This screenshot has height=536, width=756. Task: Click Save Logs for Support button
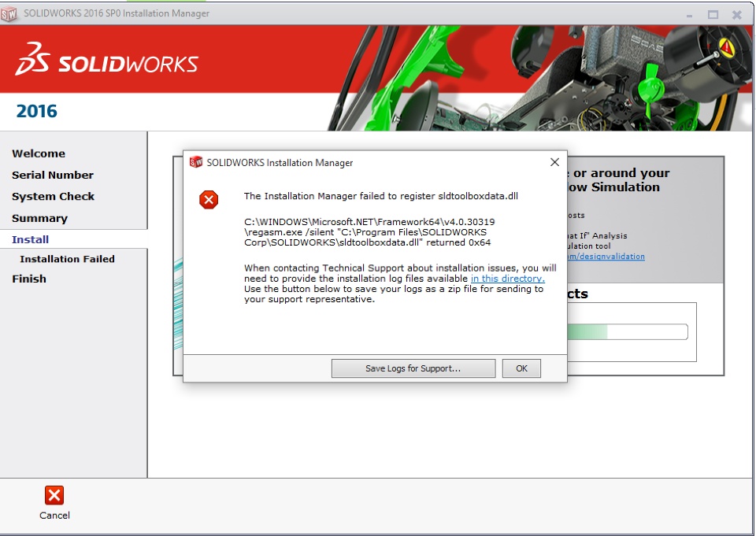pos(413,368)
